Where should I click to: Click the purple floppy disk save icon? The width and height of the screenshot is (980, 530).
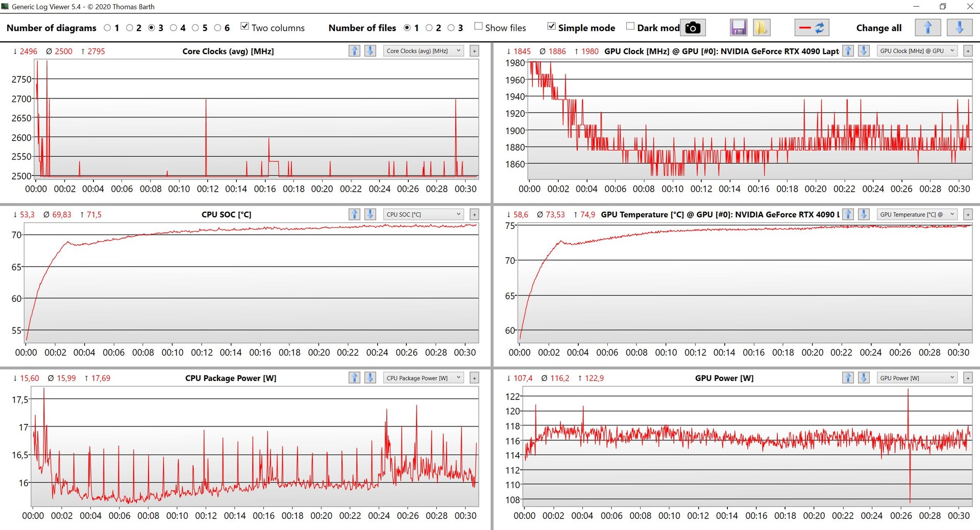coord(738,28)
